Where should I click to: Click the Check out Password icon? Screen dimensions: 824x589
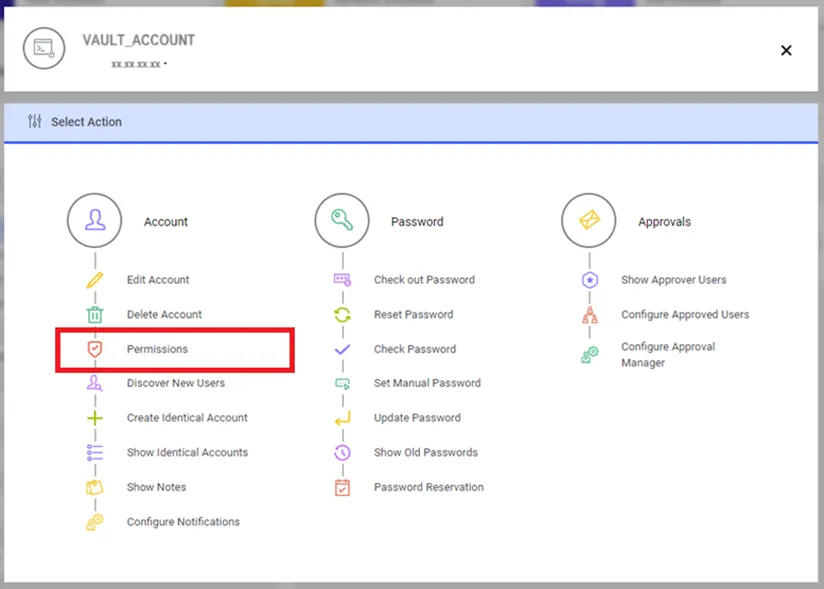pos(342,280)
